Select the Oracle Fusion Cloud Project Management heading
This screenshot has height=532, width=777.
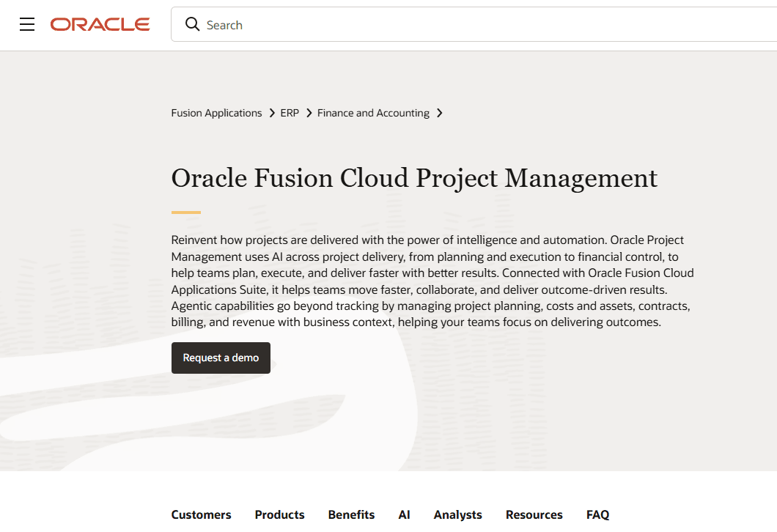tap(414, 178)
